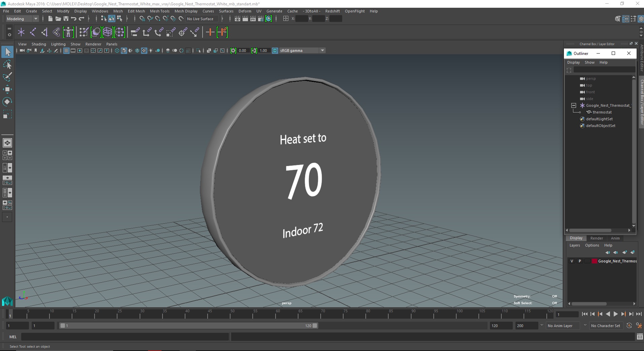Toggle wireframe shading in viewport
This screenshot has height=351, width=644.
click(x=117, y=51)
